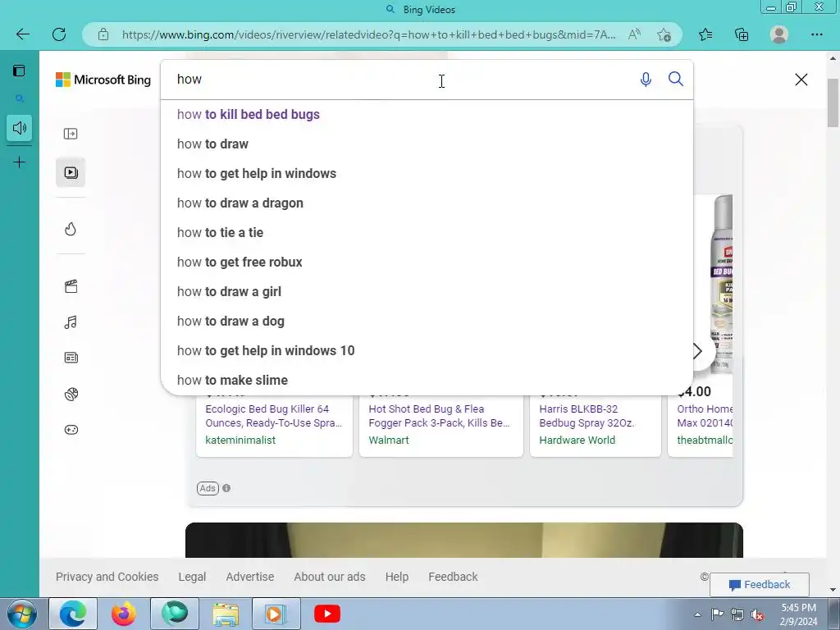Open the News videos icon in sidebar

click(71, 358)
